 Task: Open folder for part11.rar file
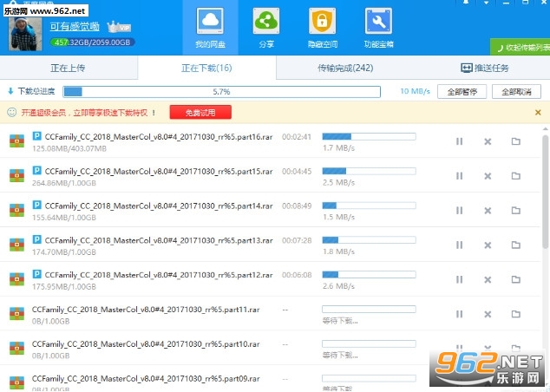515,314
